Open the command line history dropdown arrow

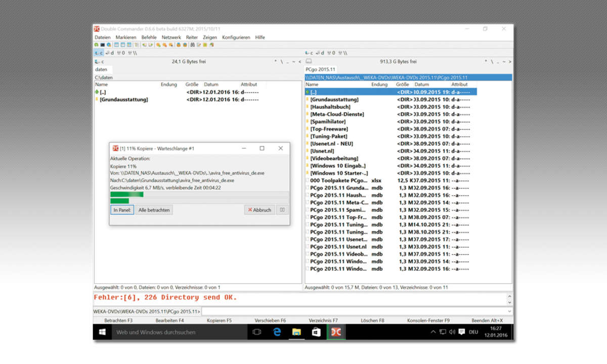(509, 311)
